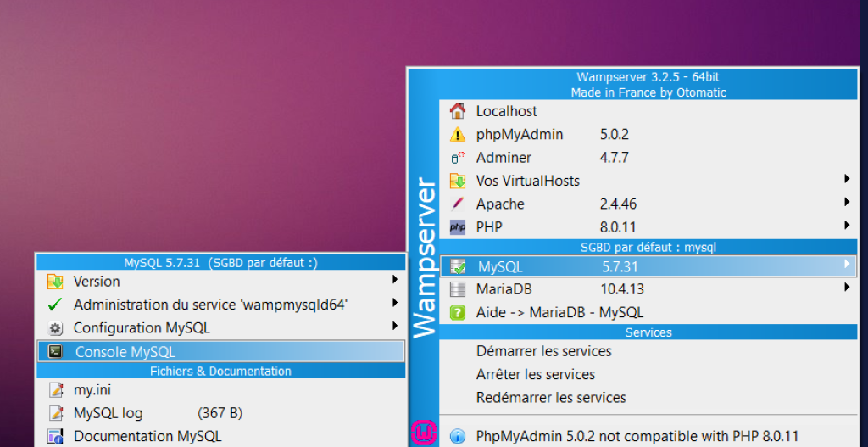
Task: Click the green help question mark icon
Action: [x=458, y=312]
